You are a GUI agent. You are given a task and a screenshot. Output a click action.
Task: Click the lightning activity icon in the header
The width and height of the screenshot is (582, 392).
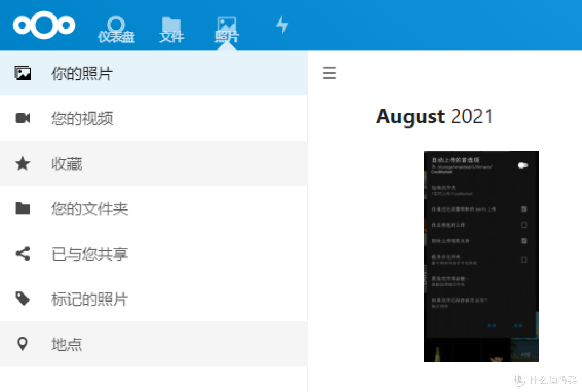[281, 25]
